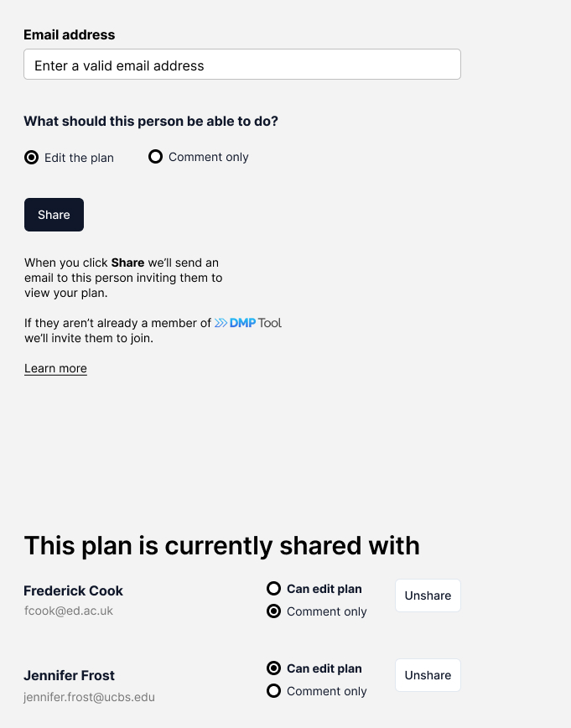571x728 pixels.
Task: Click the bold word Share in the invitation note
Action: click(x=127, y=263)
